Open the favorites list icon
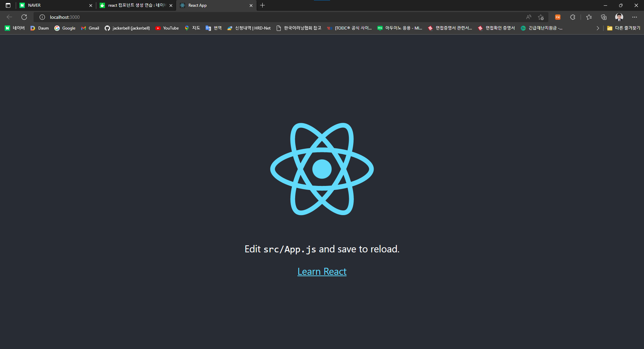The width and height of the screenshot is (644, 349). pos(589,17)
